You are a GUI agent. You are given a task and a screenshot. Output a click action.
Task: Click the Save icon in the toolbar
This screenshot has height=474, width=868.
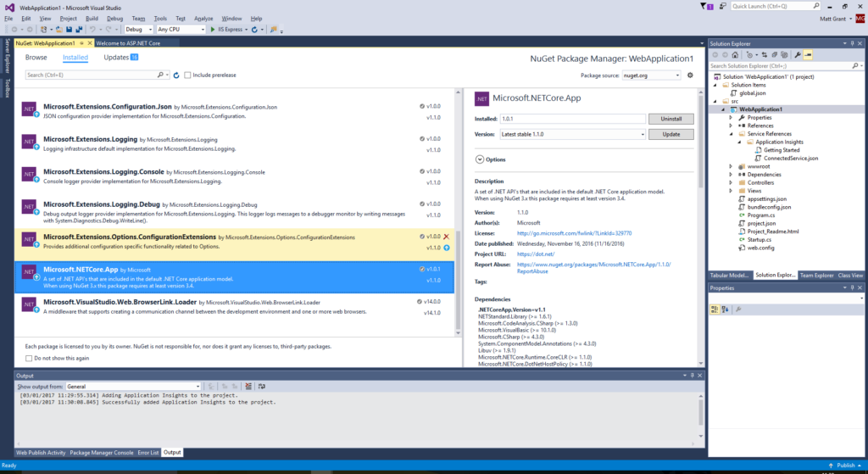(x=70, y=30)
